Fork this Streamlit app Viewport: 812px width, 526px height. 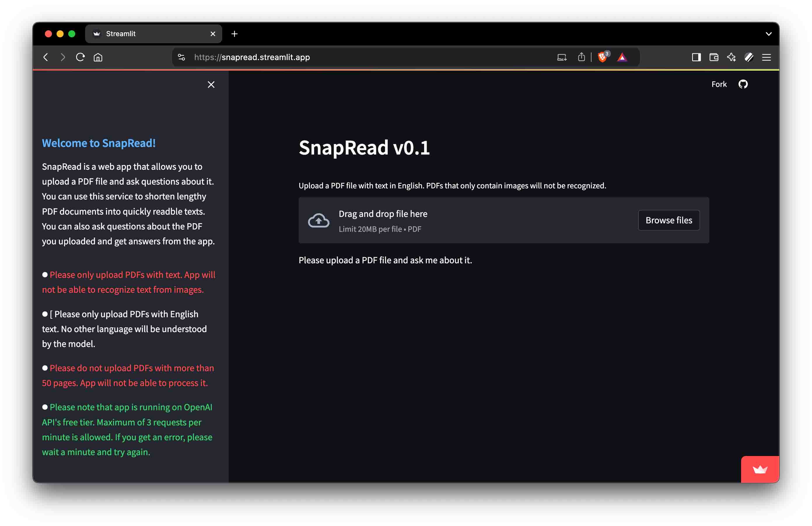pos(719,84)
